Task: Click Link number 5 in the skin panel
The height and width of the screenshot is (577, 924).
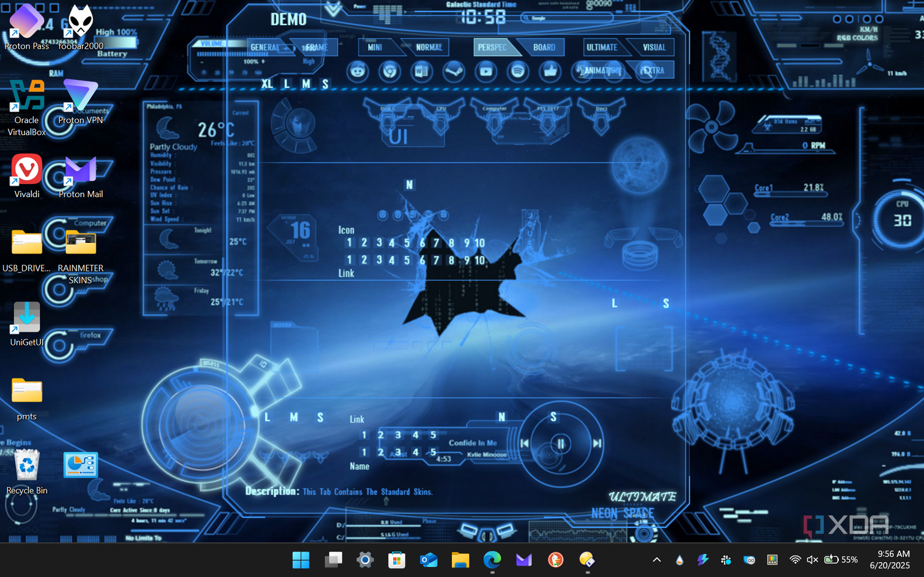Action: (433, 434)
